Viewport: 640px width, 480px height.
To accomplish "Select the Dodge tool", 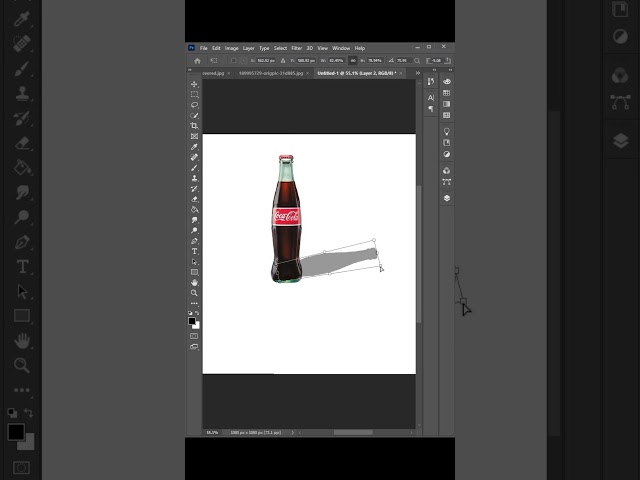I will pos(194,231).
